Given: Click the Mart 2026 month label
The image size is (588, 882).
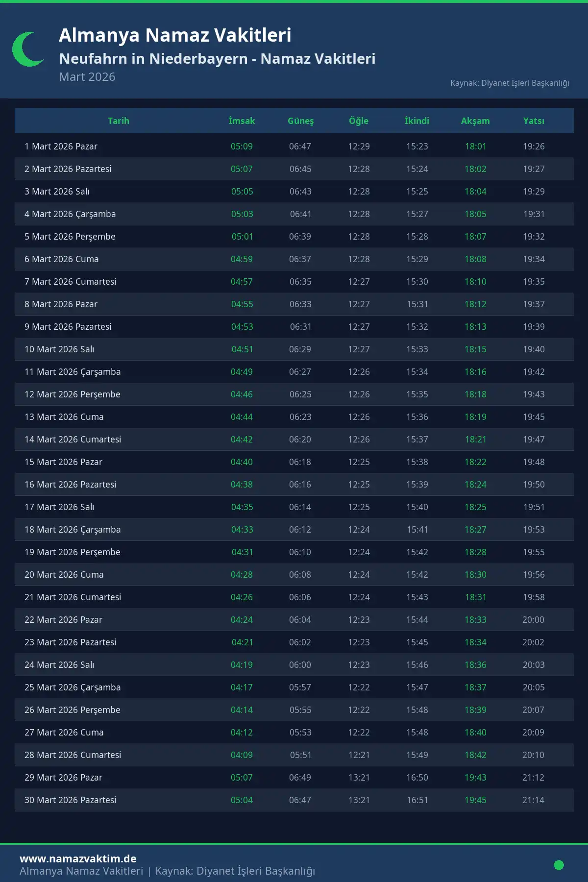Looking at the screenshot, I should tap(87, 77).
